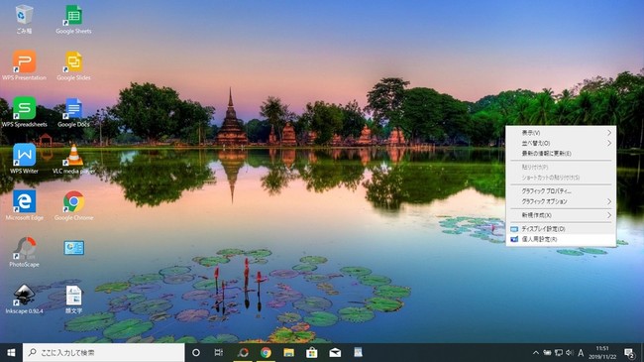The image size is (644, 362).
Task: Click the Cortana circle on the taskbar
Action: tap(196, 352)
